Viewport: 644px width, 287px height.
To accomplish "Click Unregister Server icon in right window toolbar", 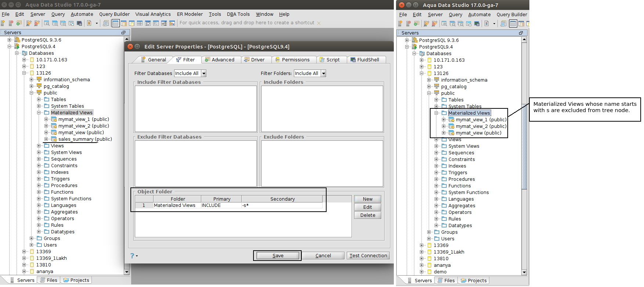I will pos(409,24).
